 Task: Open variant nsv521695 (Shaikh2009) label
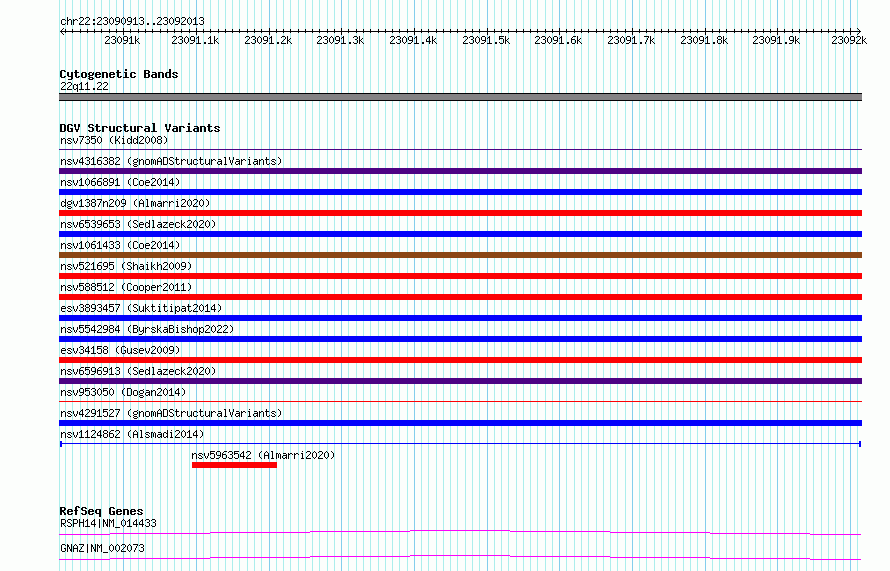[126, 266]
